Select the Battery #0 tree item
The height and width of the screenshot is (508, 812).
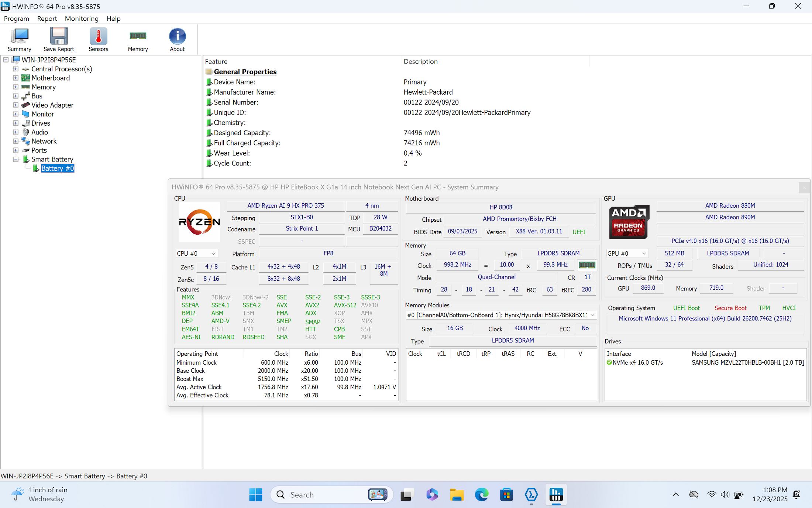[x=58, y=168]
